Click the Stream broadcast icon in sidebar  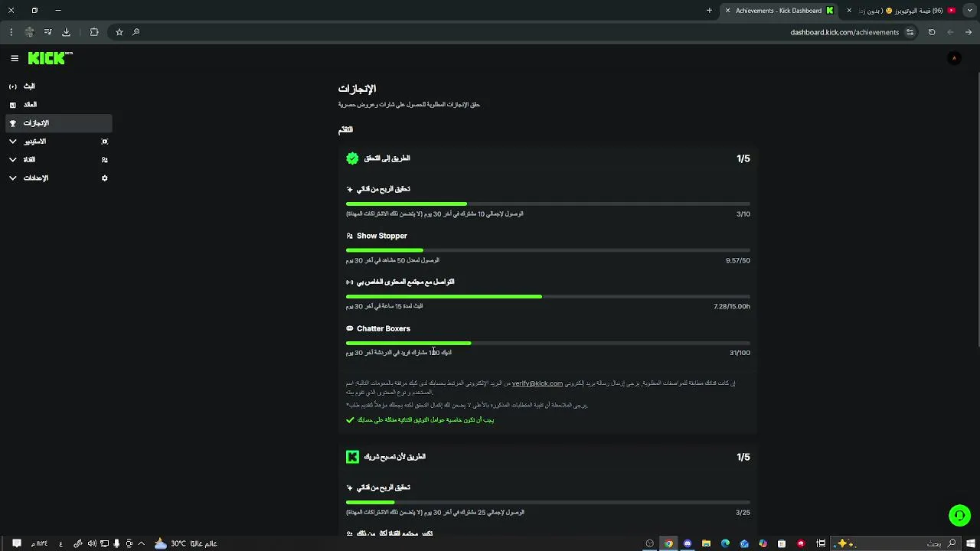point(13,86)
